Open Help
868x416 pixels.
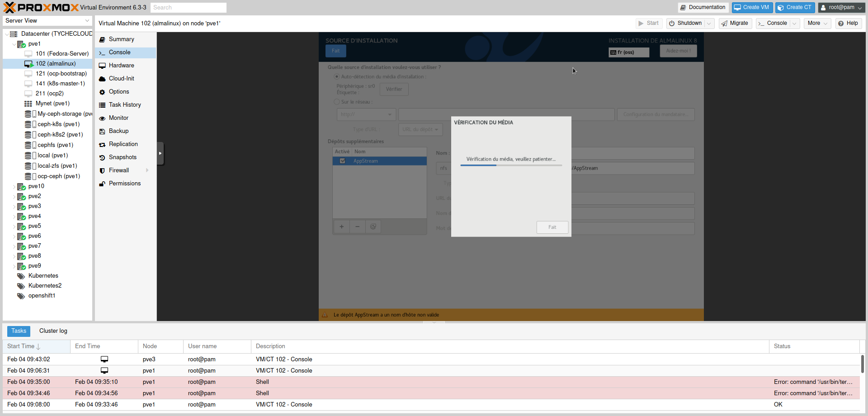click(x=848, y=24)
